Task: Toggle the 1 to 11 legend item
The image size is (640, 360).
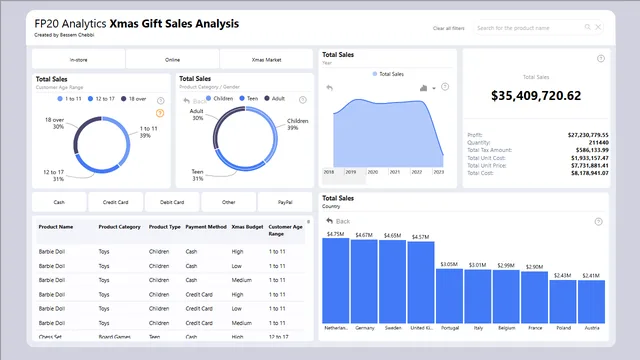Action: 69,99
